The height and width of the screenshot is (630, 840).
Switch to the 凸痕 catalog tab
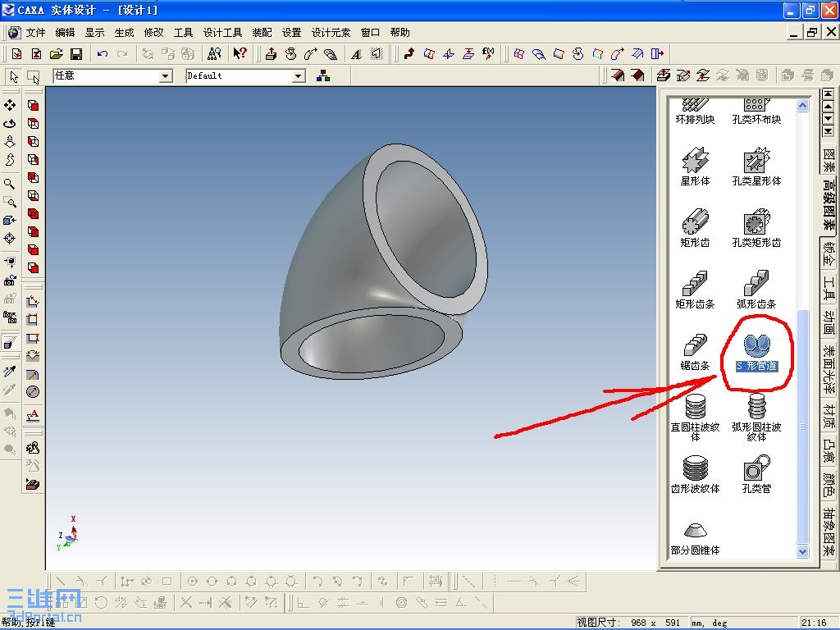829,450
